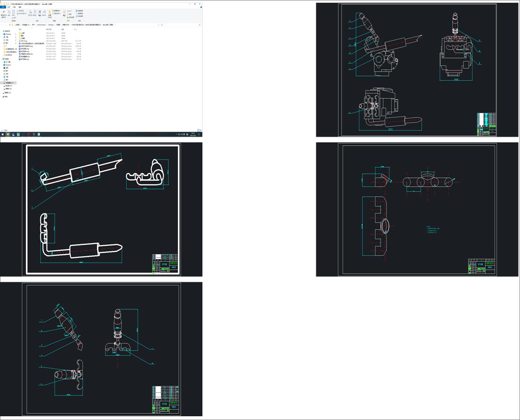Viewport: 520px width, 420px height.
Task: Click the taskbar clock and date
Action: pos(193,134)
